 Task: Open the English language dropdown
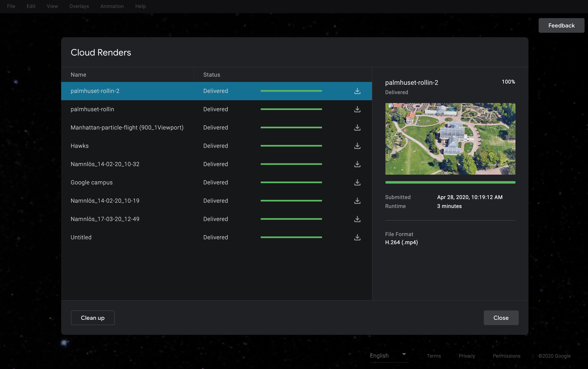389,356
